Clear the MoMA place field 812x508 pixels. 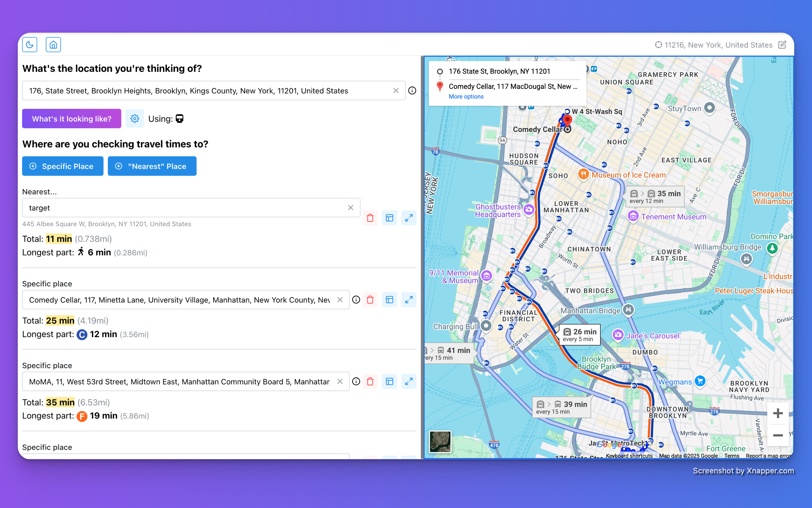[x=340, y=381]
